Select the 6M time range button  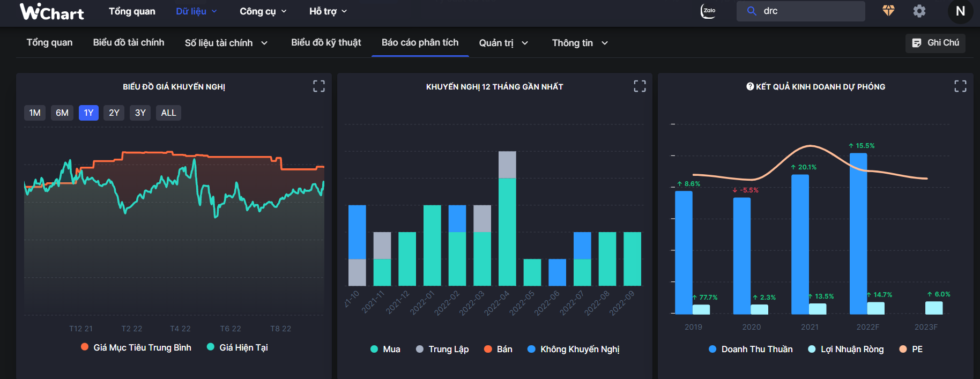(x=62, y=113)
